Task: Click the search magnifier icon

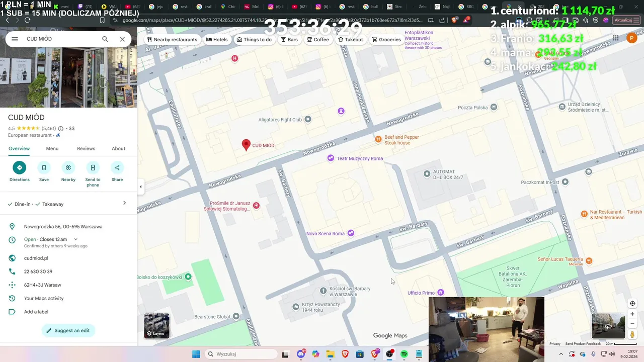Action: (105, 39)
